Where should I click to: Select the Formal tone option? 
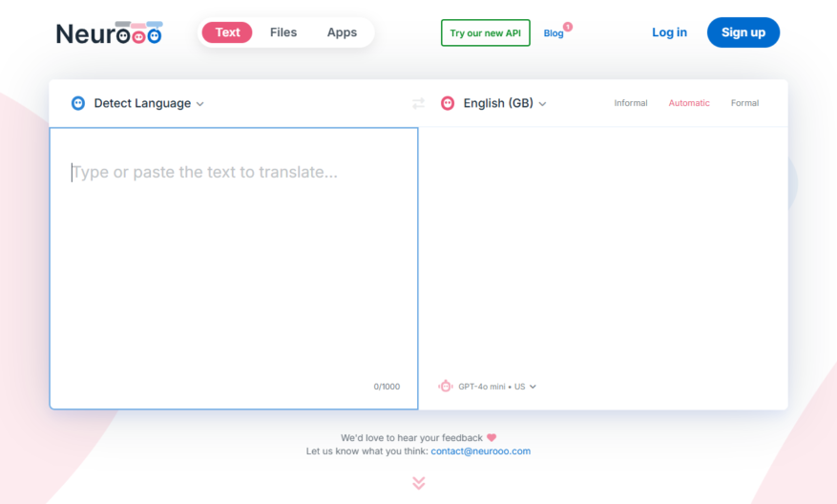[x=744, y=103]
